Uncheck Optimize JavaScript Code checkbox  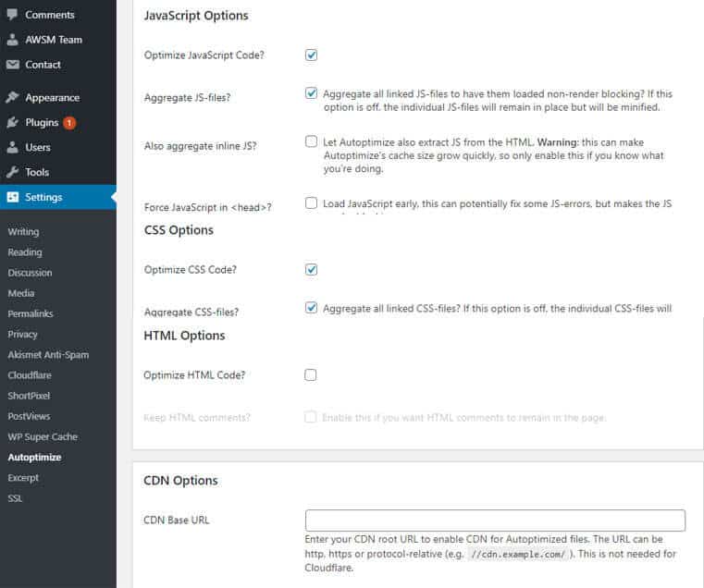(x=312, y=55)
